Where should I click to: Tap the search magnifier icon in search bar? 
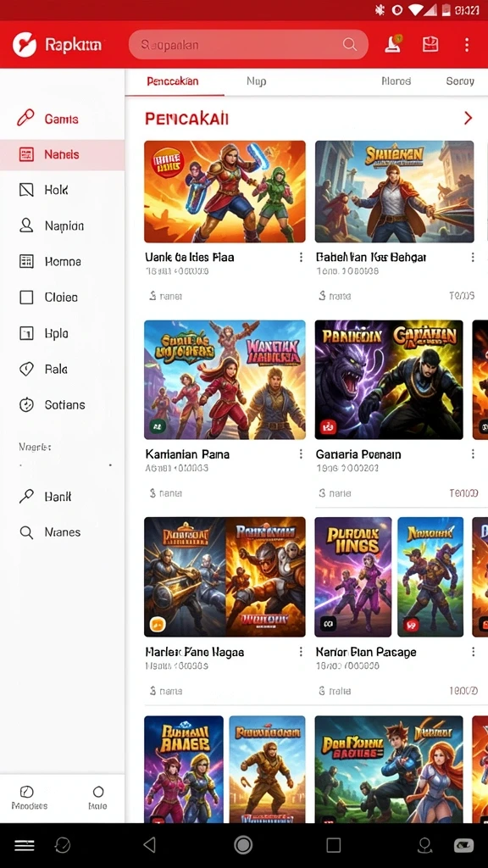tap(350, 44)
